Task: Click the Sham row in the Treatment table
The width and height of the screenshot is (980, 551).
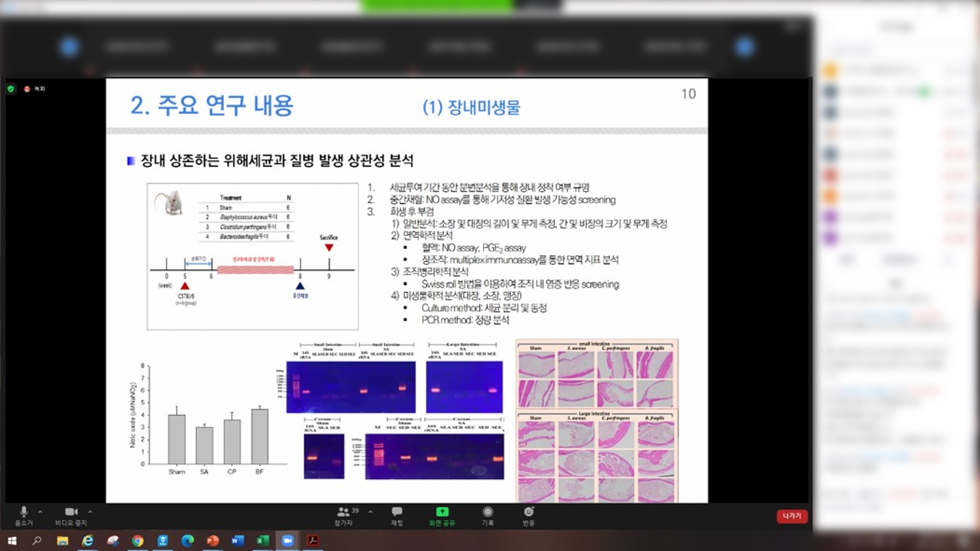Action: 246,208
